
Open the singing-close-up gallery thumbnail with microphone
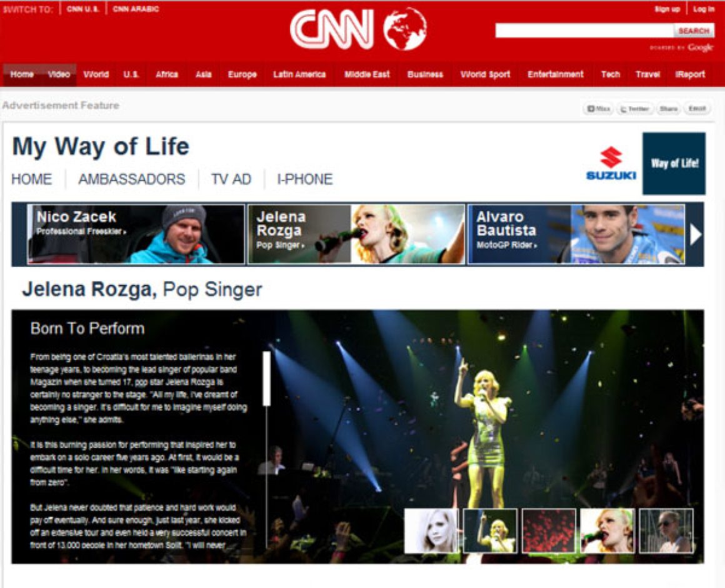pyautogui.click(x=607, y=531)
